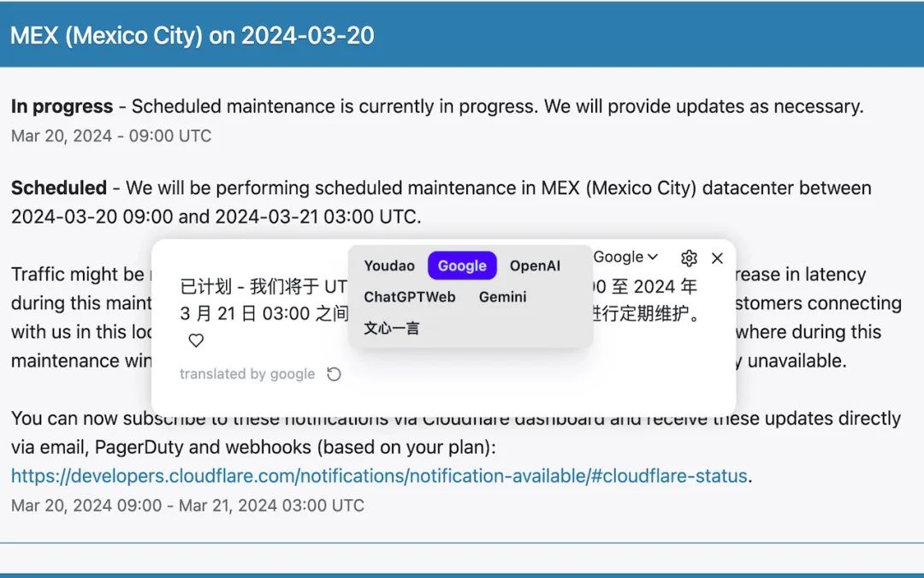
Task: Click the bold "Scheduled" status label
Action: 59,188
